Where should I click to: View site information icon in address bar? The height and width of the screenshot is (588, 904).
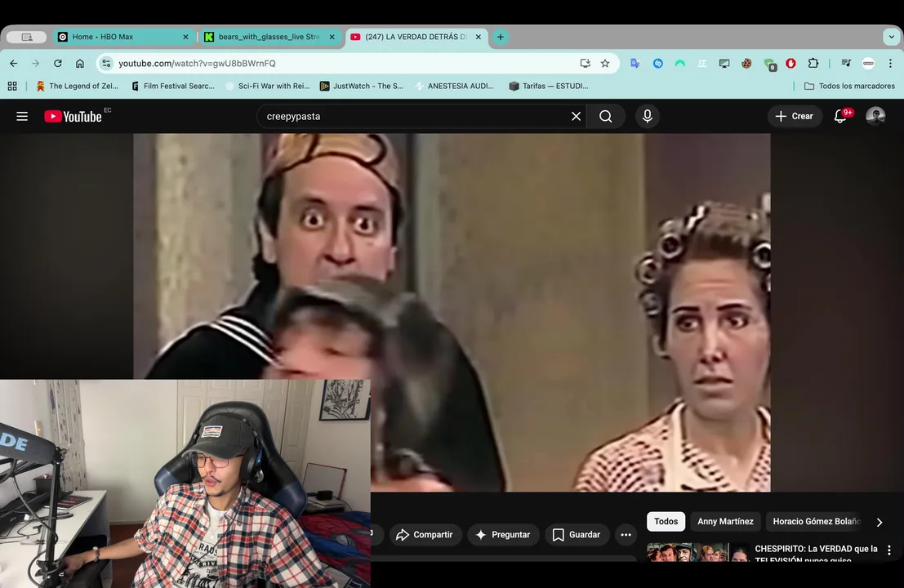106,64
